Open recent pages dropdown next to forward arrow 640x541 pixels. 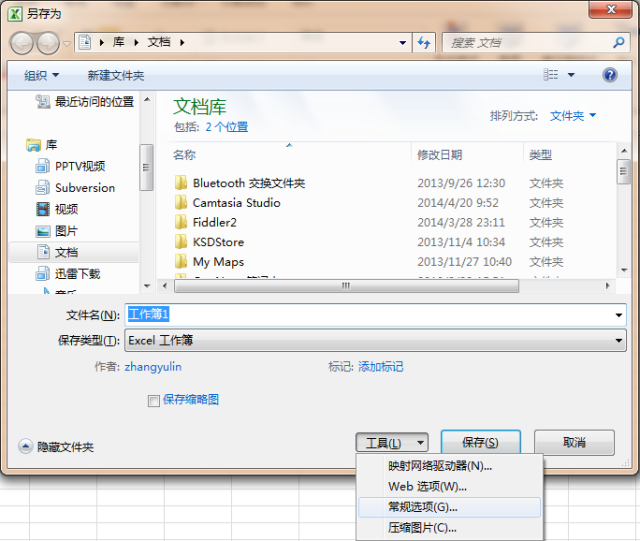(67, 43)
